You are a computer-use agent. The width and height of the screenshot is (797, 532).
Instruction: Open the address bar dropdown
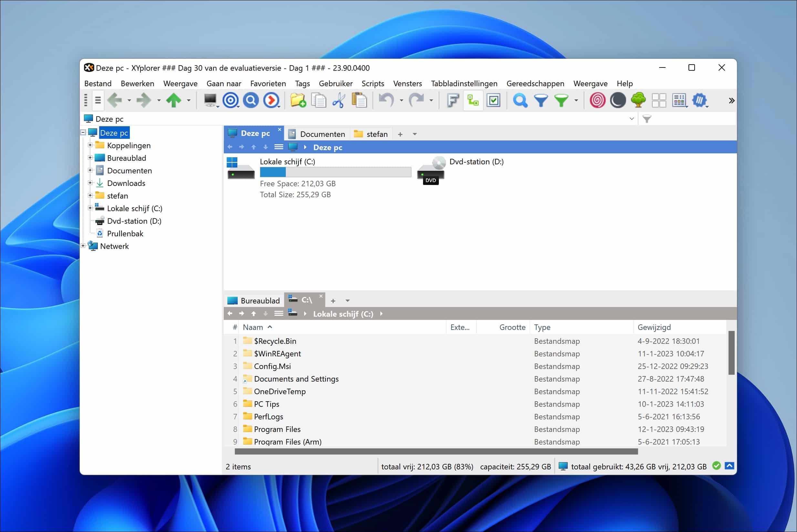click(x=631, y=119)
